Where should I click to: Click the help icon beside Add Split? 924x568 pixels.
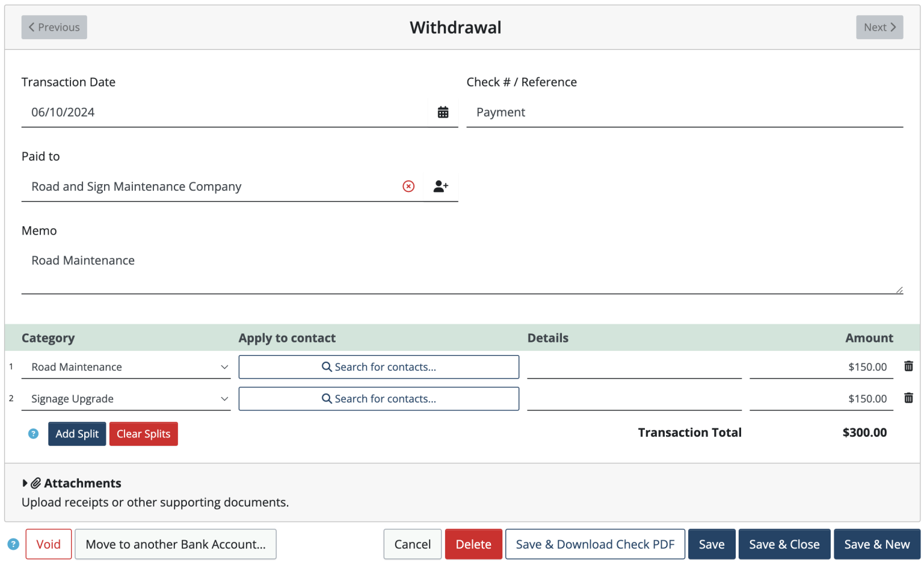pos(34,434)
